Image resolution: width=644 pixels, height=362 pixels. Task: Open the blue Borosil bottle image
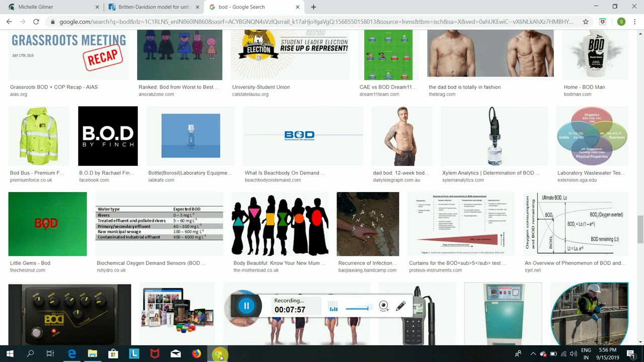point(191,136)
